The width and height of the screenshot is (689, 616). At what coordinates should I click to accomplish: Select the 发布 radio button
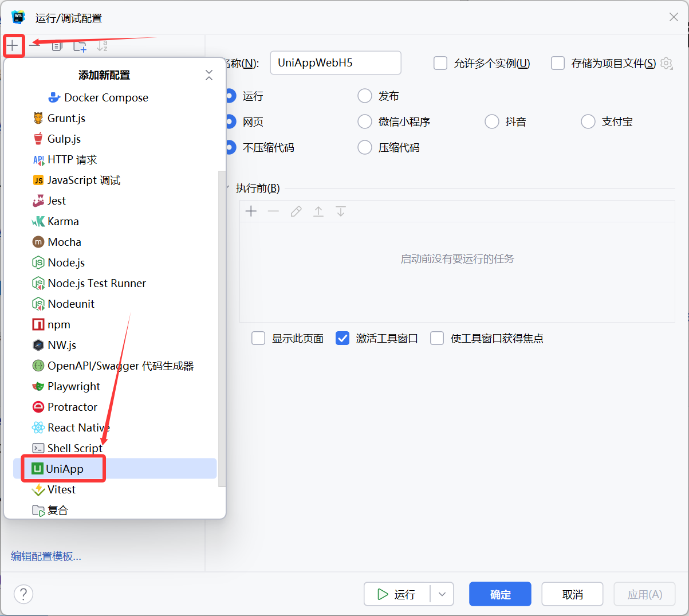pyautogui.click(x=365, y=96)
